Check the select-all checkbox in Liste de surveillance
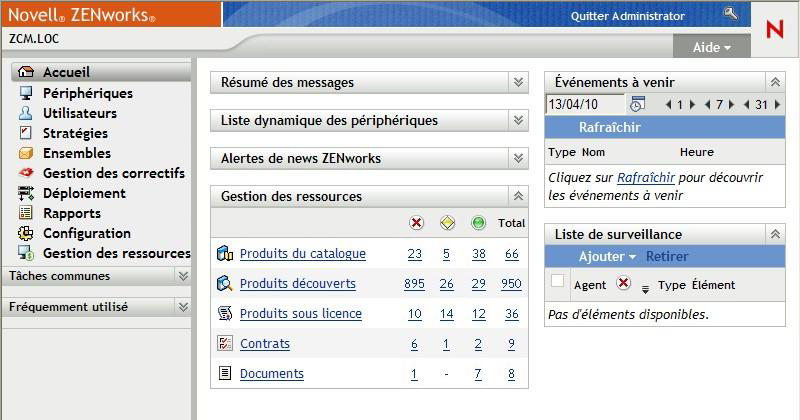The image size is (800, 420). [x=558, y=282]
